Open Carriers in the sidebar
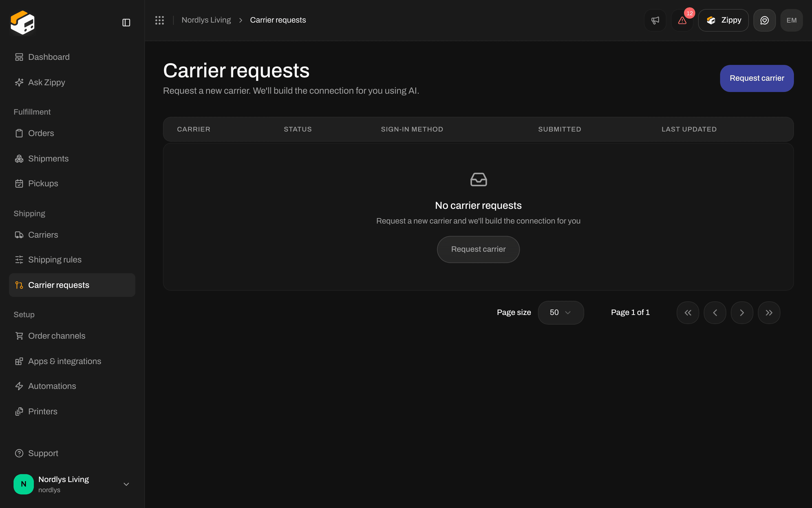This screenshot has height=508, width=812. (x=72, y=235)
